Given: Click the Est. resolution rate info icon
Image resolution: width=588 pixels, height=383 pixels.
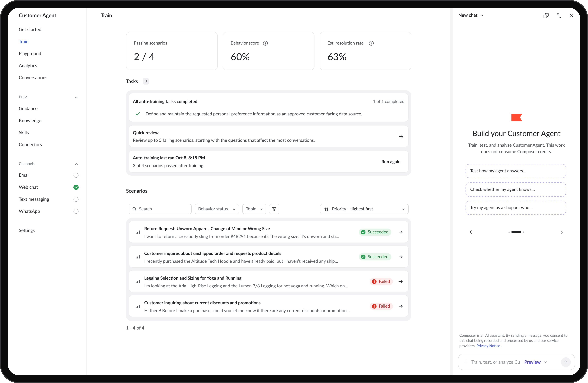Looking at the screenshot, I should (371, 43).
